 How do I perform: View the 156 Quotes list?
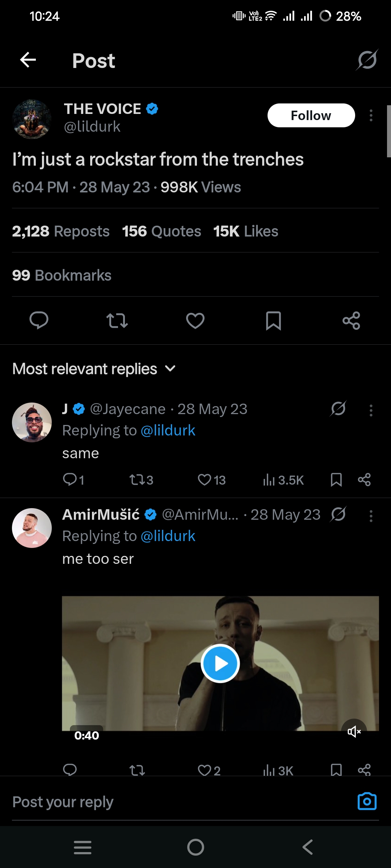[161, 231]
